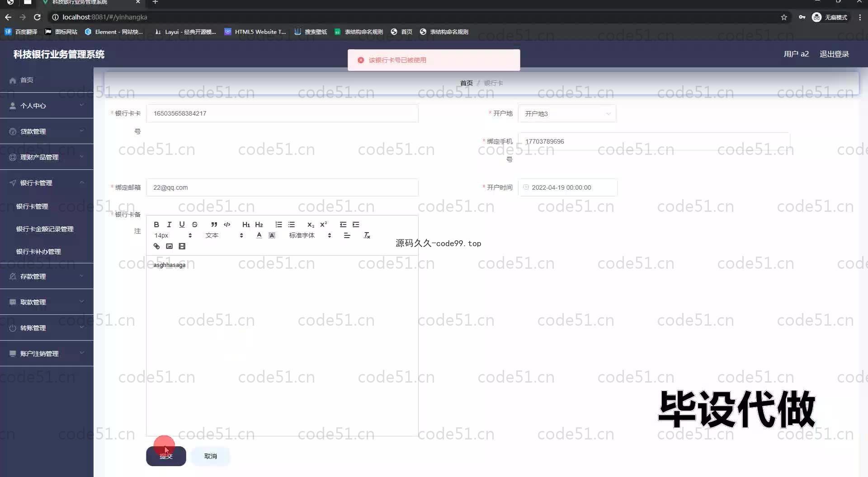Reload page with browser refresh button

pyautogui.click(x=37, y=17)
